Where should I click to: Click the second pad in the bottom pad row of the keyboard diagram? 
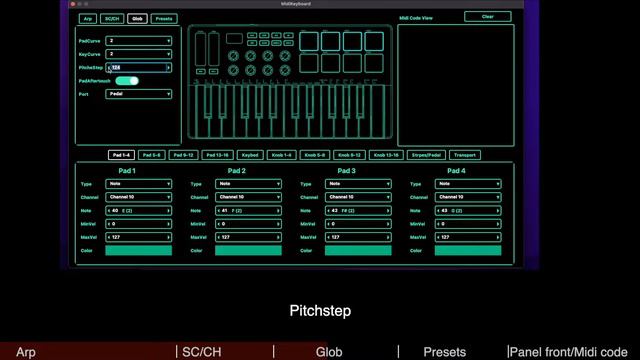(330, 63)
